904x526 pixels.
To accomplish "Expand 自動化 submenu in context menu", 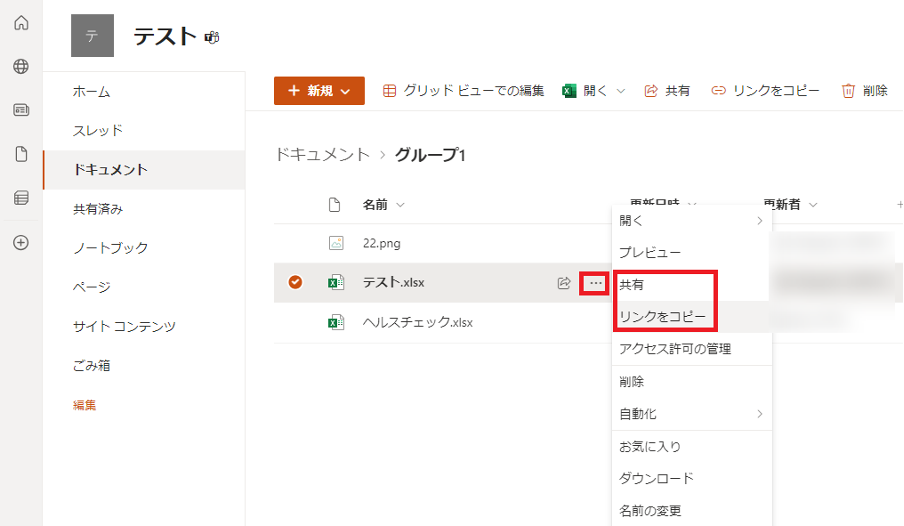I will pyautogui.click(x=692, y=414).
